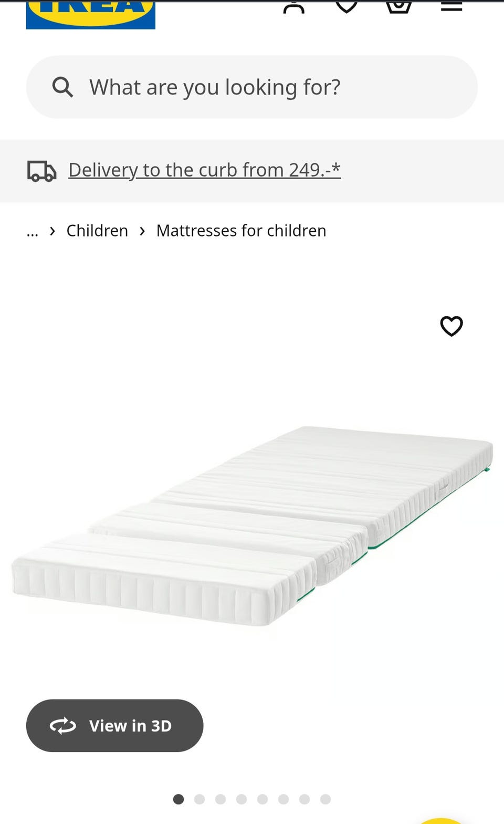
Task: Select the first carousel dot
Action: tap(178, 799)
